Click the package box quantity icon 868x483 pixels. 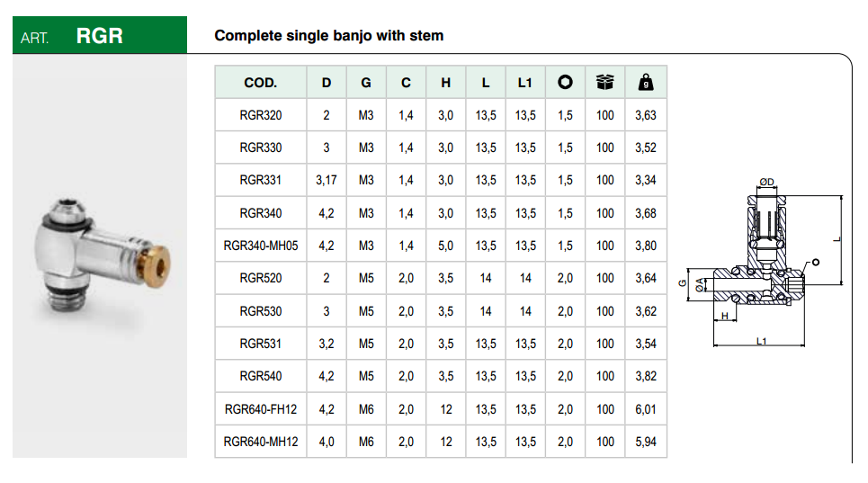tap(605, 83)
